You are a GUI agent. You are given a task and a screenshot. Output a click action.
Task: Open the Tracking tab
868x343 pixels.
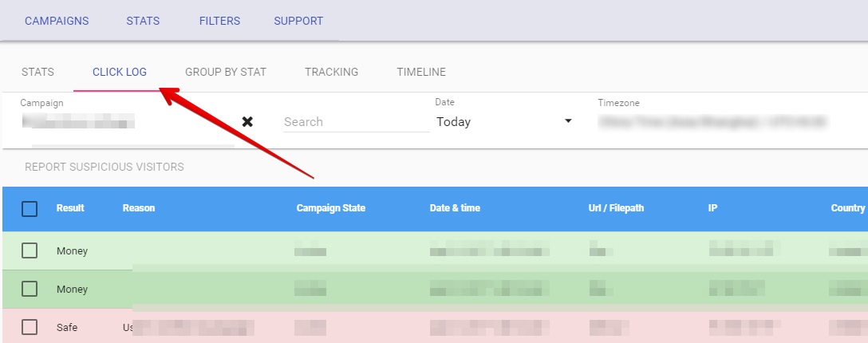point(331,72)
